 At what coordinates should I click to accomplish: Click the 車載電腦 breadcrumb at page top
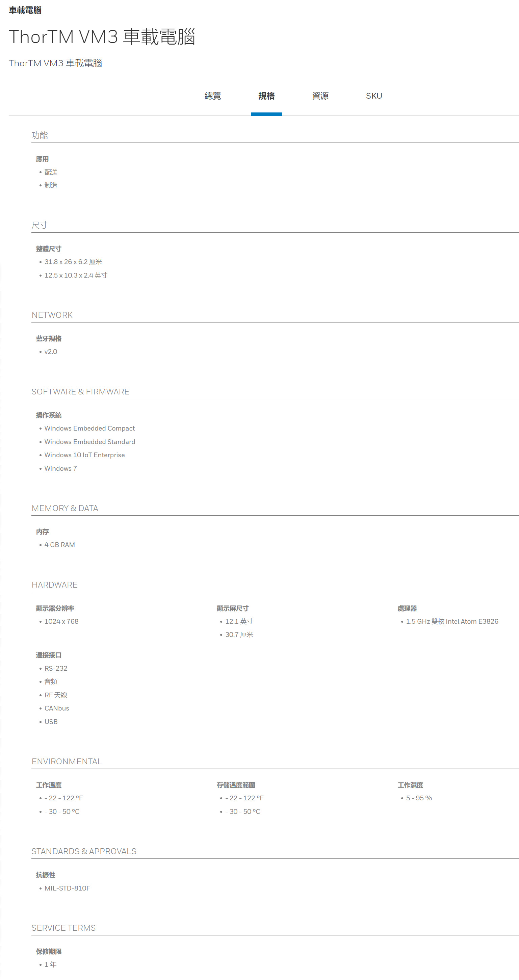pyautogui.click(x=25, y=10)
